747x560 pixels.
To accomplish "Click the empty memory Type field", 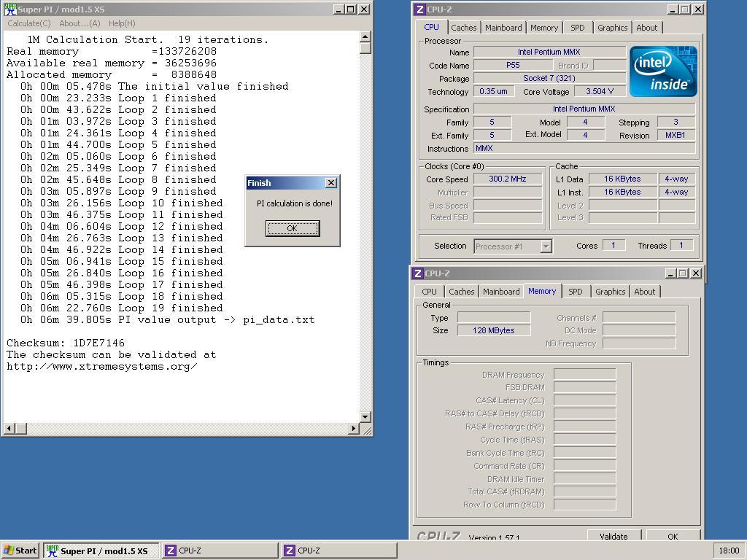I will click(x=494, y=317).
